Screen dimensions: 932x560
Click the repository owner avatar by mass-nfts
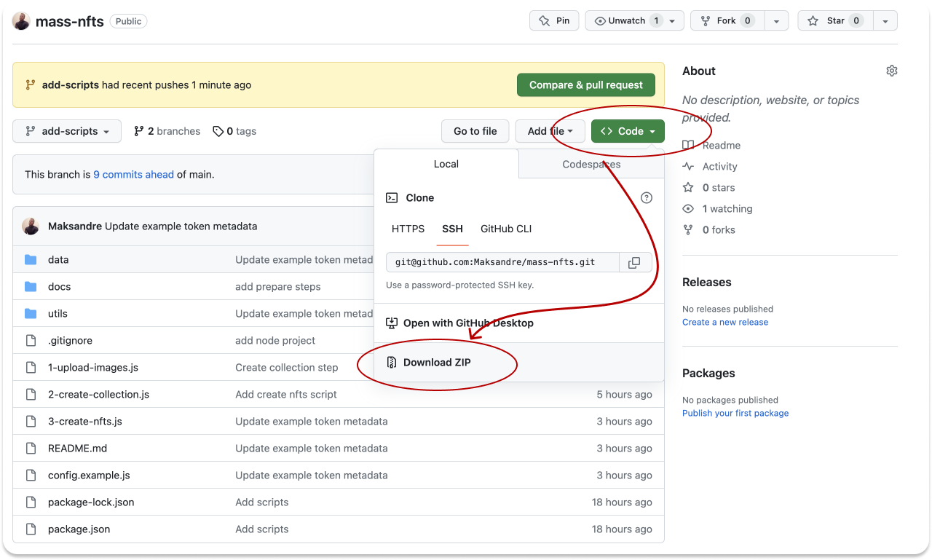(21, 21)
